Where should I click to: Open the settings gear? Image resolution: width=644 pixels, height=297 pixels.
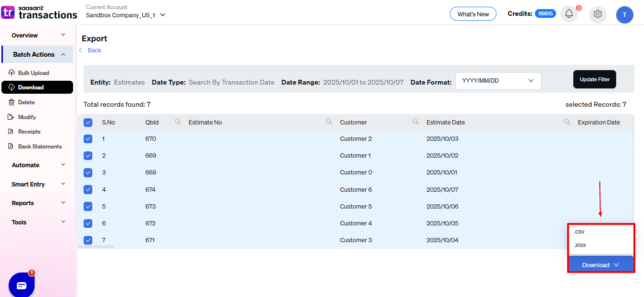[597, 14]
